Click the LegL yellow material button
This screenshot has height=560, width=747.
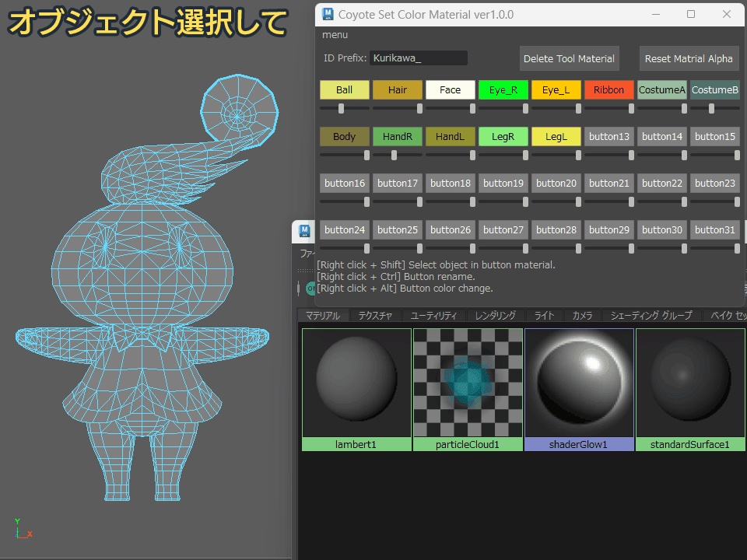[x=556, y=136]
